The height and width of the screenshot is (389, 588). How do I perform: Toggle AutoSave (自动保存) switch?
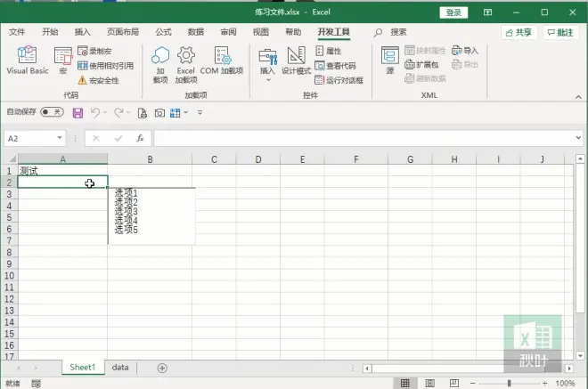[53, 111]
